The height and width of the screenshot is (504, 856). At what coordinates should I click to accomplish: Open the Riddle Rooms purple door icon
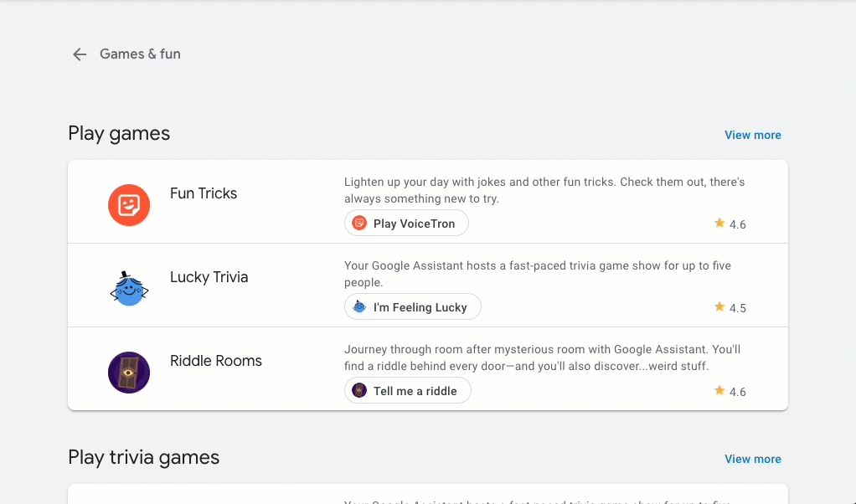point(129,373)
